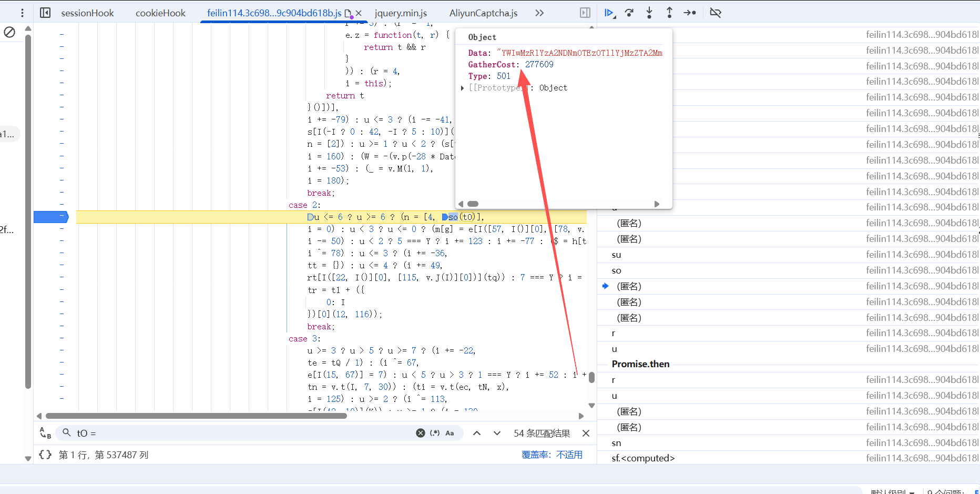Viewport: 980px width, 494px height.
Task: Clear the search field text
Action: [x=421, y=433]
